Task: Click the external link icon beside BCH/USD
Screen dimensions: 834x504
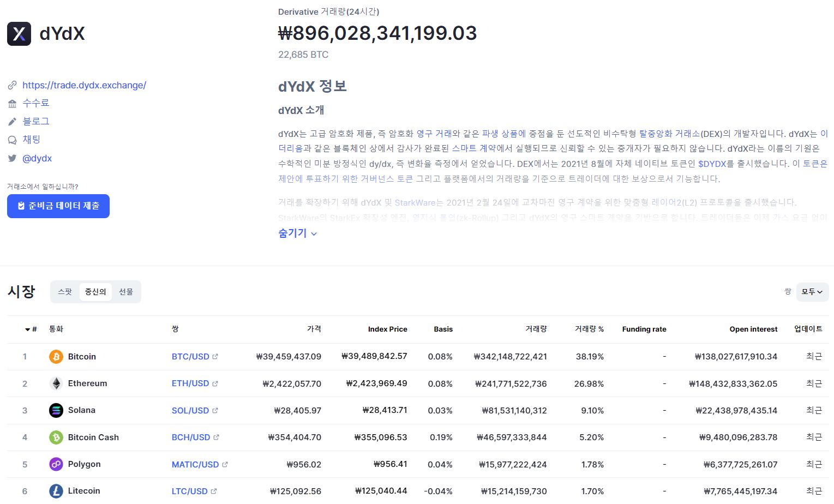Action: [x=216, y=437]
